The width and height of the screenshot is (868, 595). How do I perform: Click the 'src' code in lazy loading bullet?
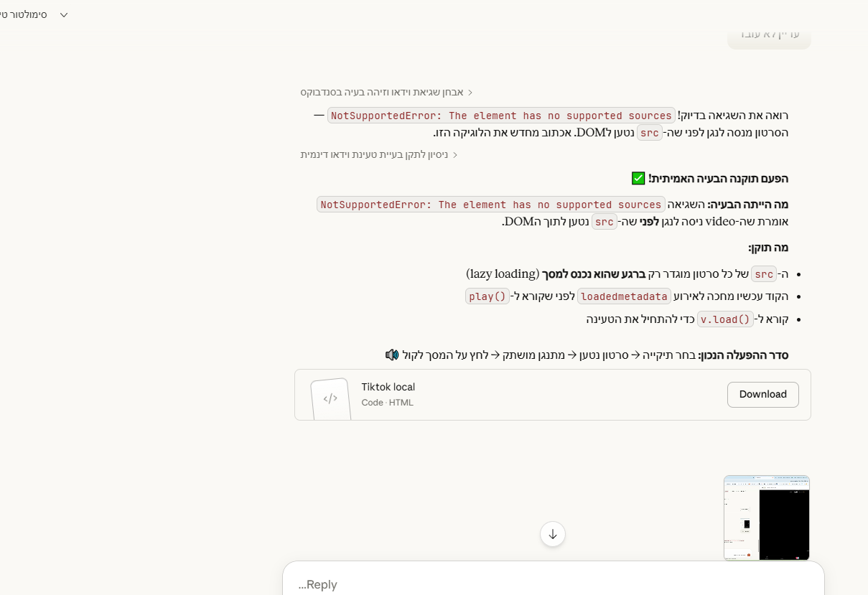pos(764,274)
